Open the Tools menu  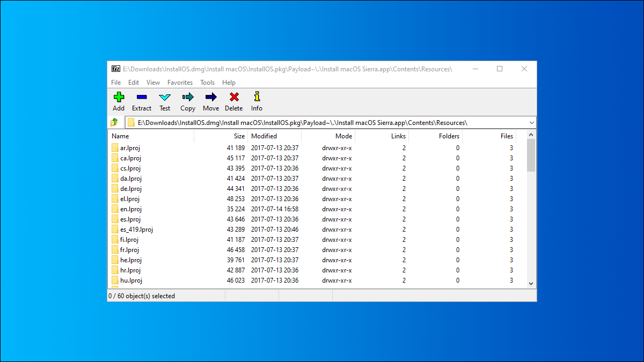[x=207, y=83]
